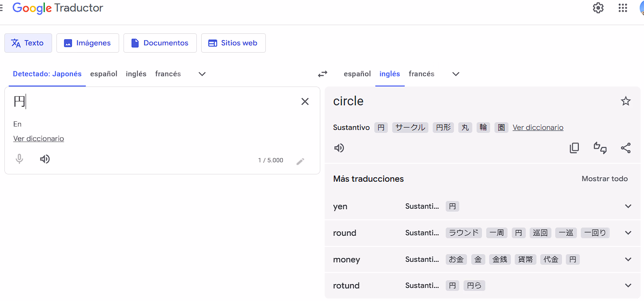Clear the source text box
The height and width of the screenshot is (301, 644).
(x=305, y=101)
